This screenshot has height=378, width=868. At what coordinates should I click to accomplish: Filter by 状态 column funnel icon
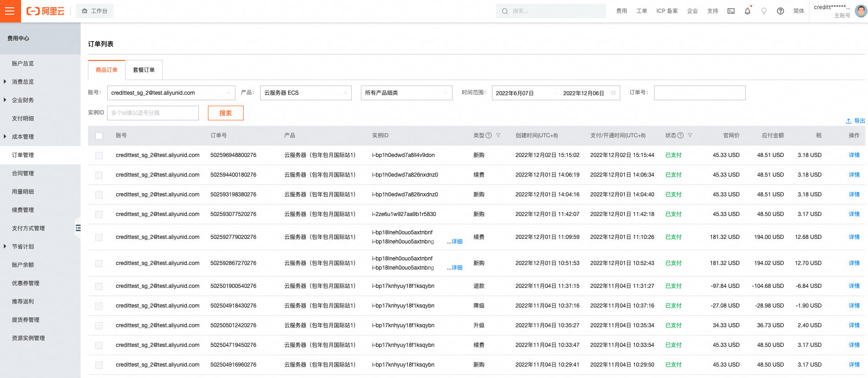click(690, 135)
